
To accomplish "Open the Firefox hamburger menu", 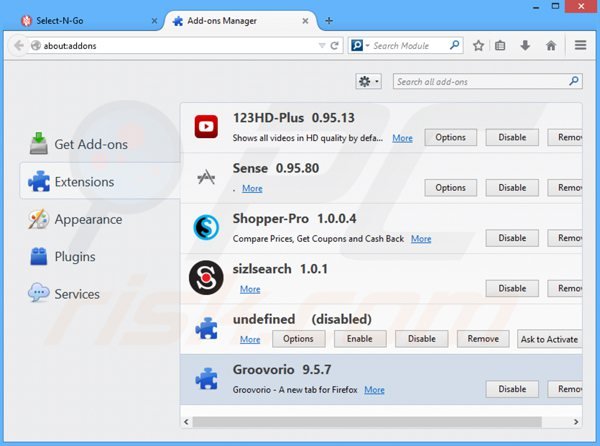I will pyautogui.click(x=580, y=45).
